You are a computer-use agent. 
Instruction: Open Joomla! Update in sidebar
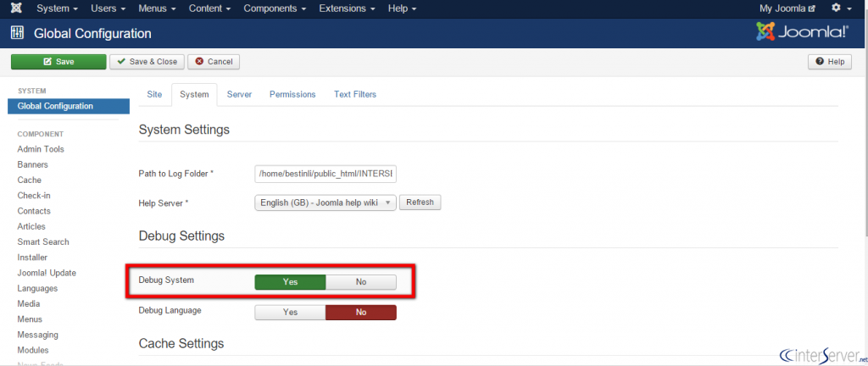[47, 273]
